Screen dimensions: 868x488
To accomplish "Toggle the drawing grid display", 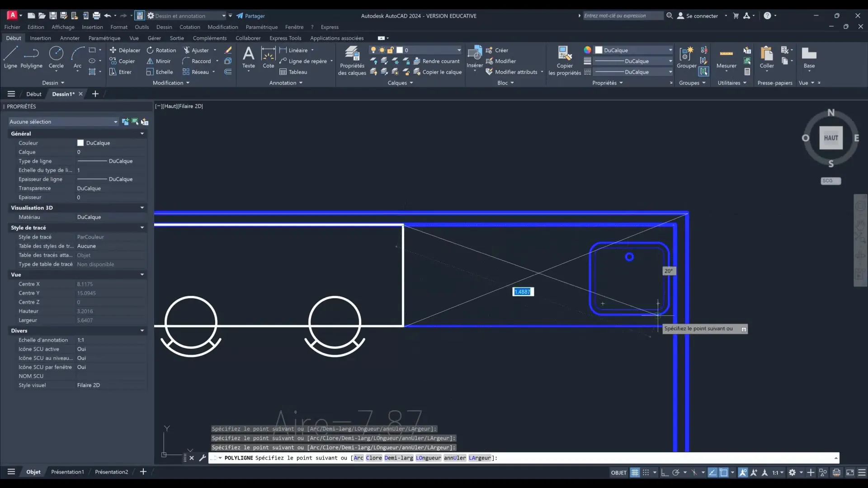I will (635, 472).
